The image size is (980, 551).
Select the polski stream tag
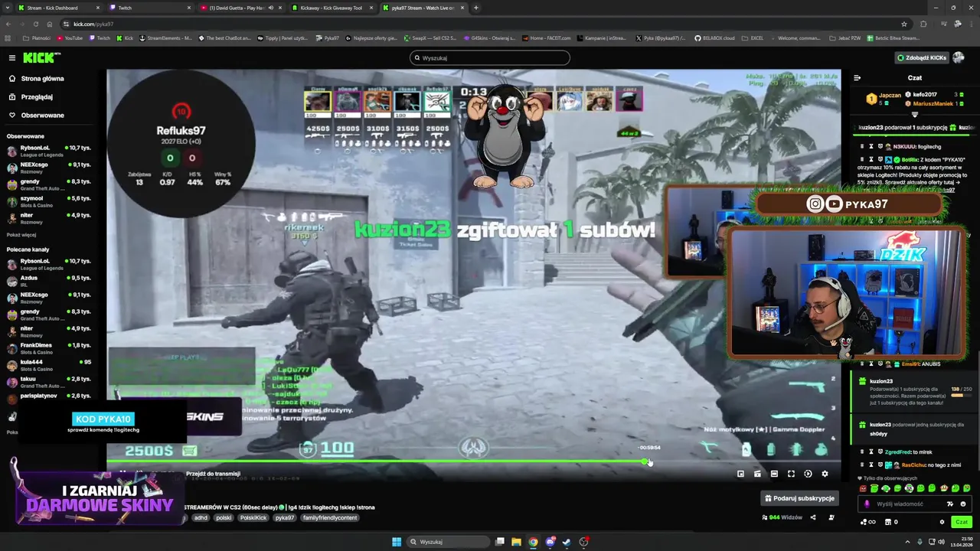pos(224,518)
